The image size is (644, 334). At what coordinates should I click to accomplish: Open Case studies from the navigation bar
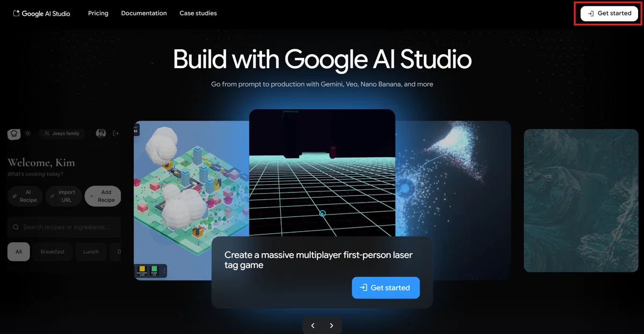tap(198, 13)
